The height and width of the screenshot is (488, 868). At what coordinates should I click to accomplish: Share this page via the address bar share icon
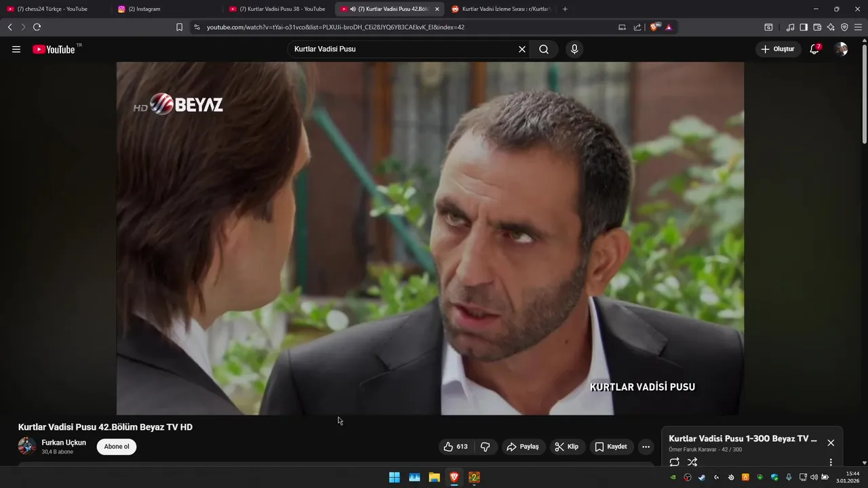(637, 27)
